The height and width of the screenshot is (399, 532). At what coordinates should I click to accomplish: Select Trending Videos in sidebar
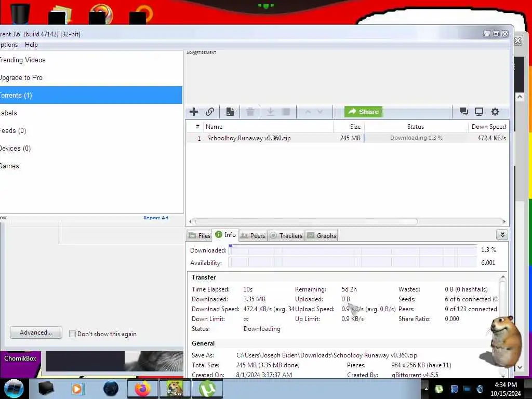pyautogui.click(x=91, y=60)
